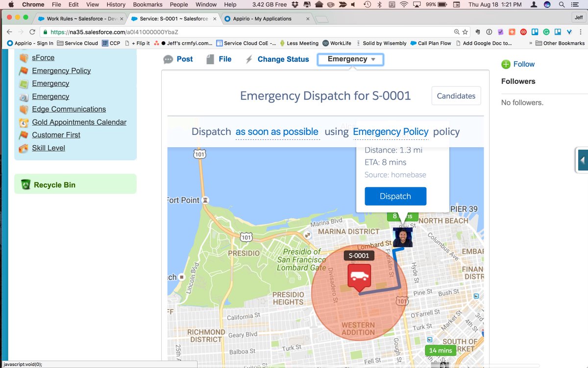Click the purple checkmark extension icon
This screenshot has width=588, height=368.
coord(500,32)
